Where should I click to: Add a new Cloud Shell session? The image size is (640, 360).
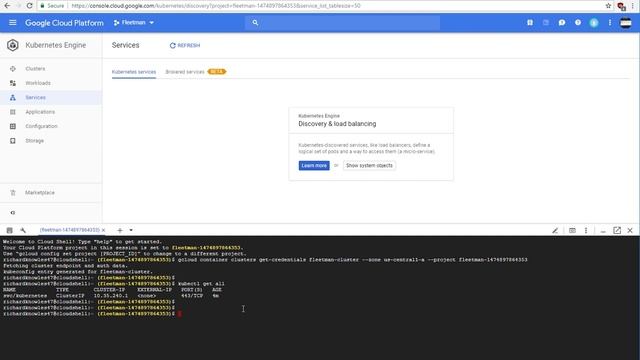click(120, 230)
